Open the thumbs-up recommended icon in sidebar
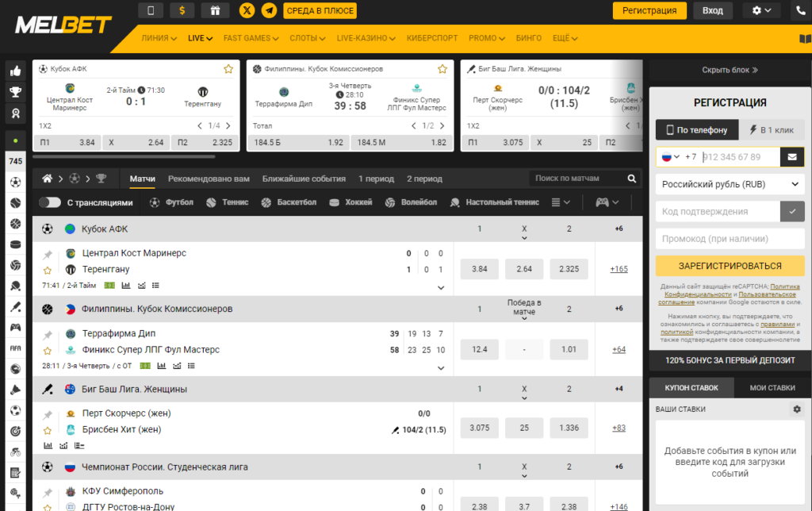 [x=16, y=71]
